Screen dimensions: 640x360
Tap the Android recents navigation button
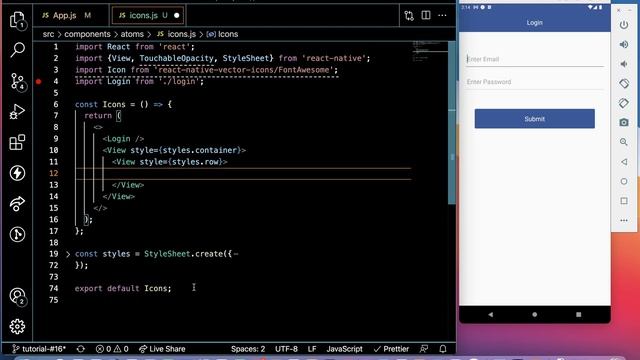(578, 315)
